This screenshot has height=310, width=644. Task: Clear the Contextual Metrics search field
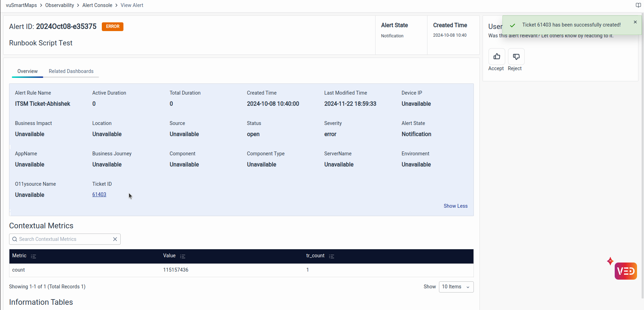coord(115,239)
